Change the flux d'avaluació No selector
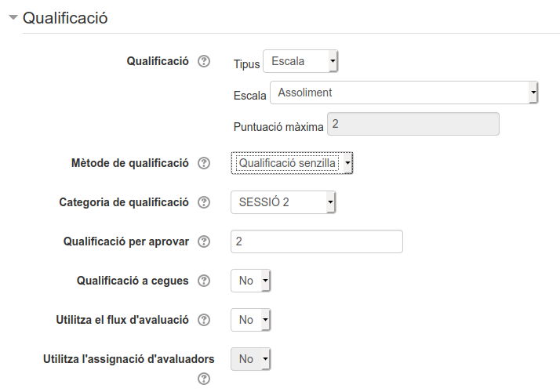This screenshot has width=560, height=392. coord(251,320)
